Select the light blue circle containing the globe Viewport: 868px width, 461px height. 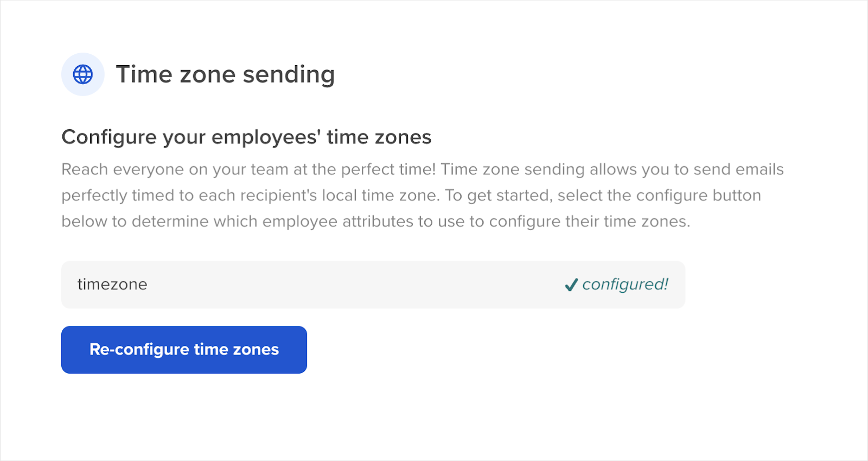pyautogui.click(x=82, y=74)
